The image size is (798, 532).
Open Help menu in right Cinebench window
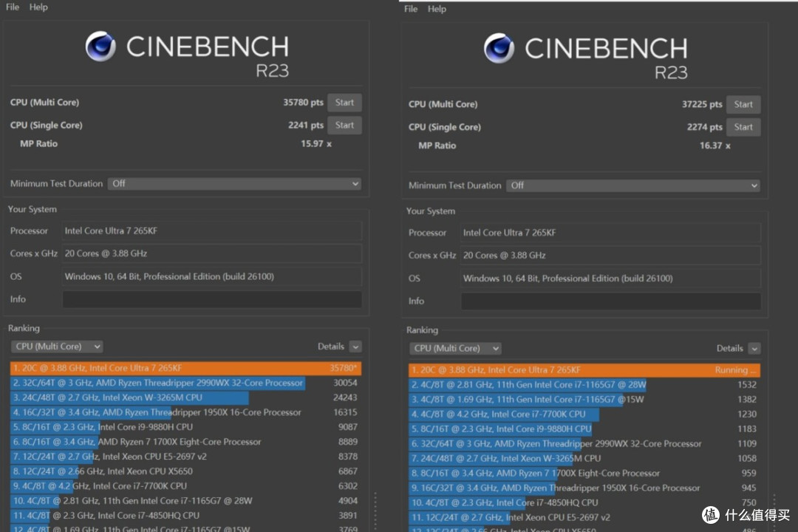pos(437,9)
